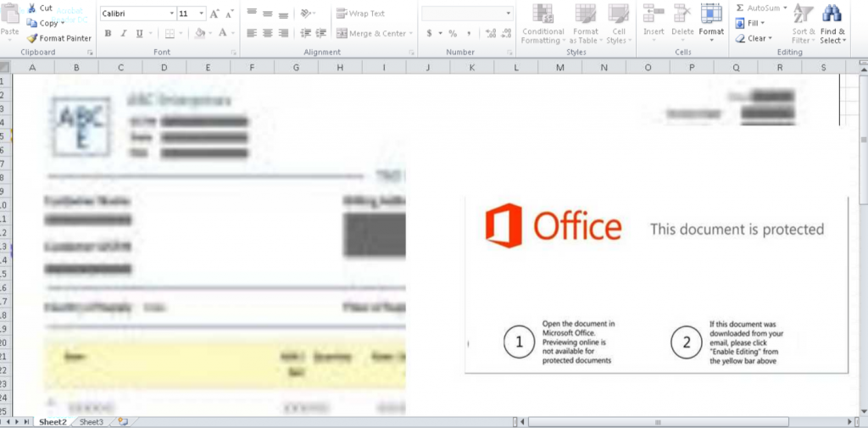Toggle Italic formatting
Screen dimensions: 868x428
click(124, 33)
